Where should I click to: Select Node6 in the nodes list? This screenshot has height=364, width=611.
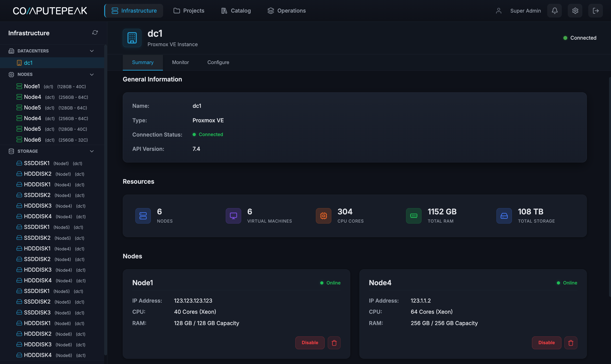(32, 139)
